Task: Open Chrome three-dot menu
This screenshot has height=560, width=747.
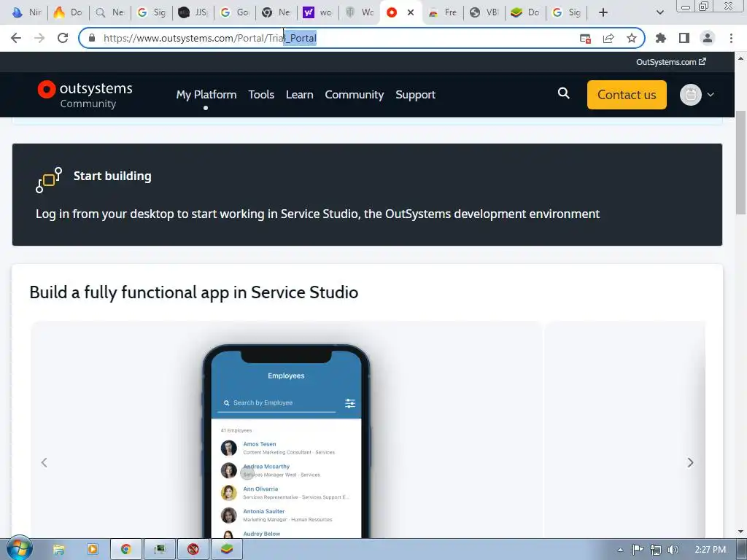Action: pyautogui.click(x=731, y=38)
